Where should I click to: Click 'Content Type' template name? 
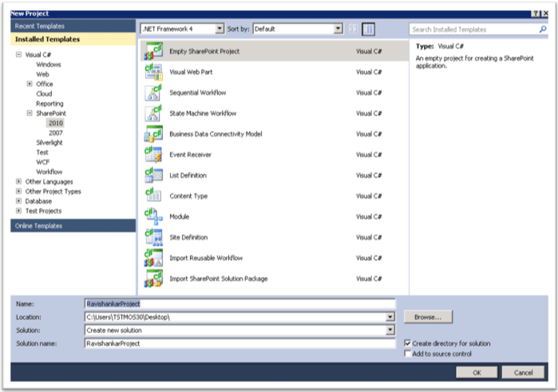click(188, 196)
